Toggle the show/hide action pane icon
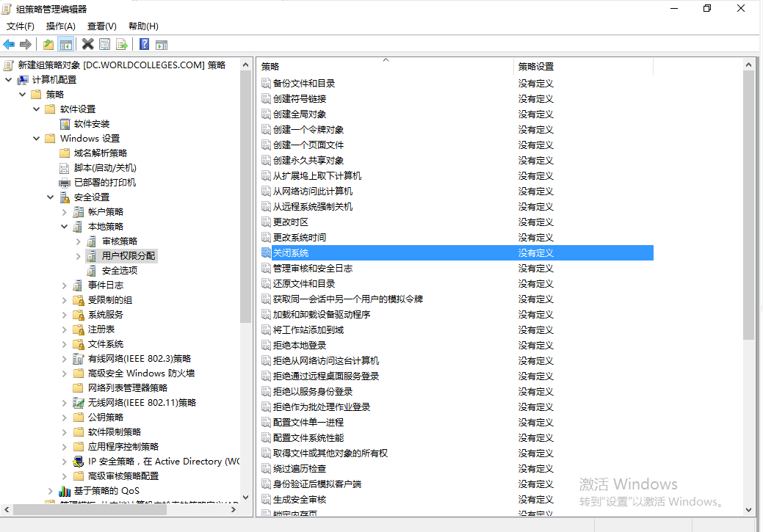The width and height of the screenshot is (763, 532). click(162, 45)
